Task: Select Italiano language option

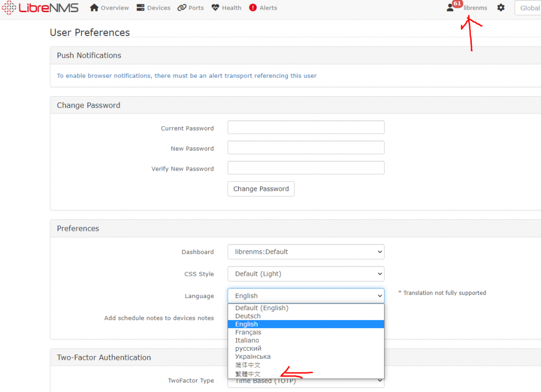Action: pyautogui.click(x=306, y=340)
